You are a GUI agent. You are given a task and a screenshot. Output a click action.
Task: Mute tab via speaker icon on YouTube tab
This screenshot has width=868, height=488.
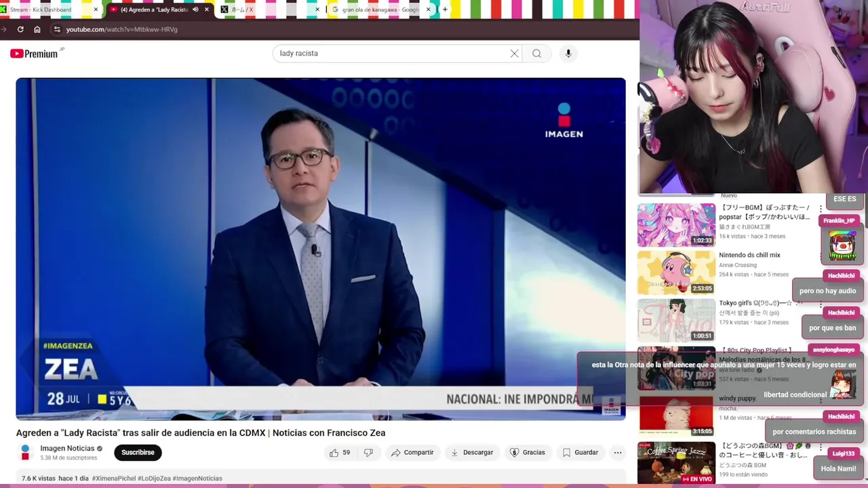[x=195, y=9]
